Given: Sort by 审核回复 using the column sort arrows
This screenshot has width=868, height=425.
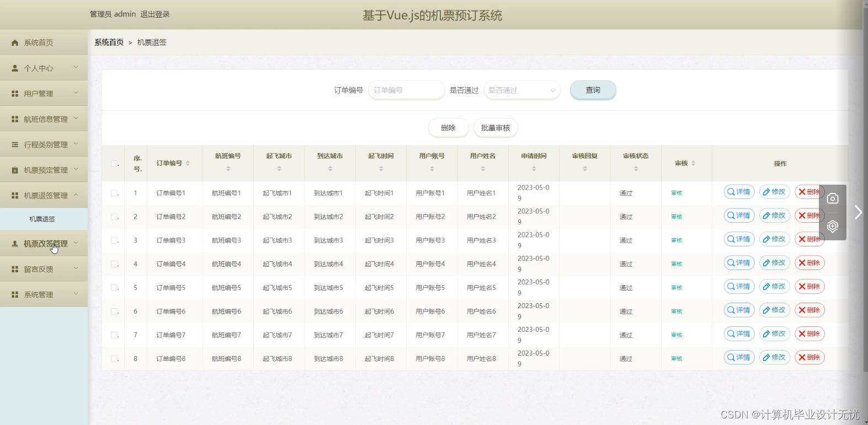Looking at the screenshot, I should click(x=585, y=169).
